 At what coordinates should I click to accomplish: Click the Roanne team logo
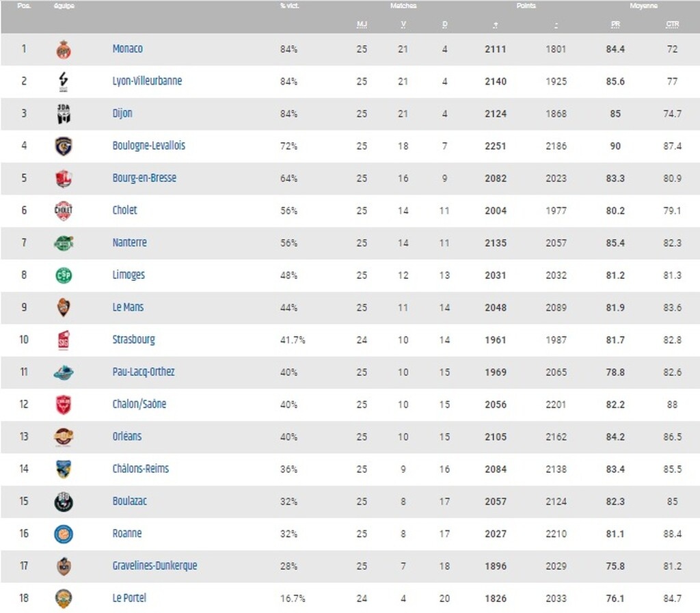point(64,534)
